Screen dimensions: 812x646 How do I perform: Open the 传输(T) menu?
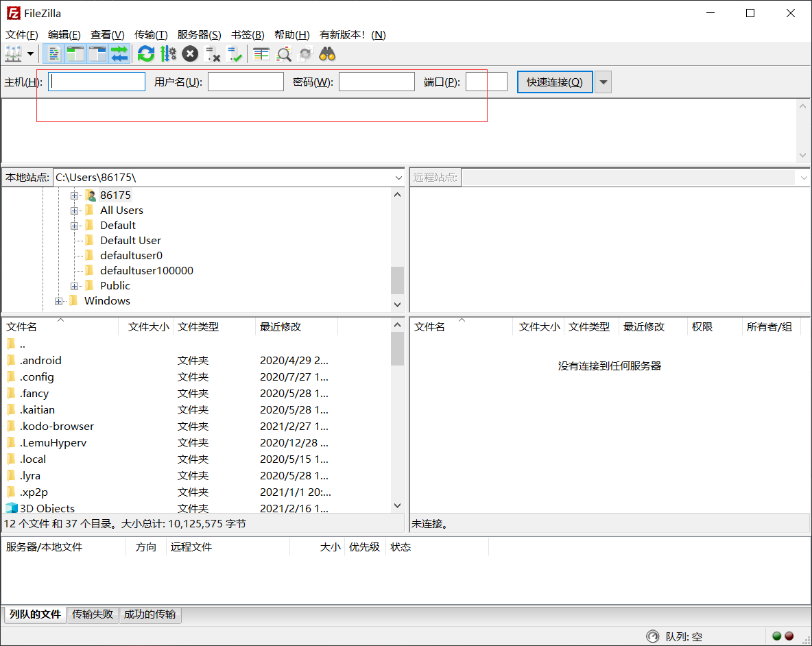pyautogui.click(x=151, y=35)
